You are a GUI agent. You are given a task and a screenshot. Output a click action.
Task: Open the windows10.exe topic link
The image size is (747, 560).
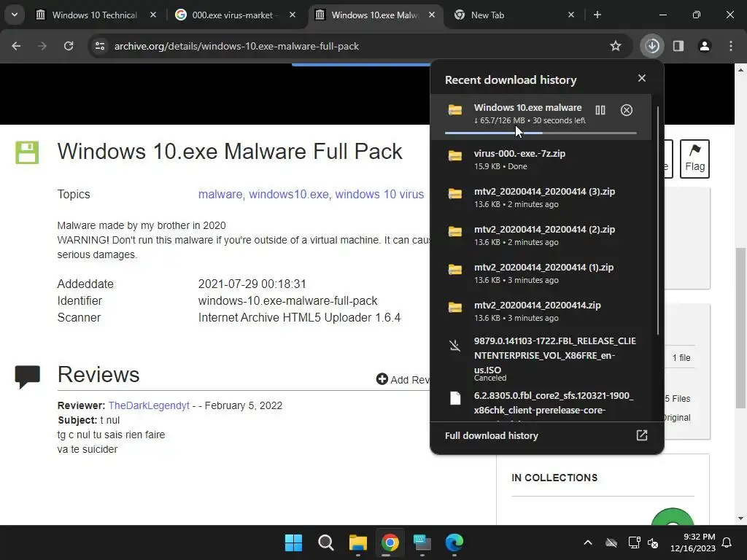click(289, 194)
